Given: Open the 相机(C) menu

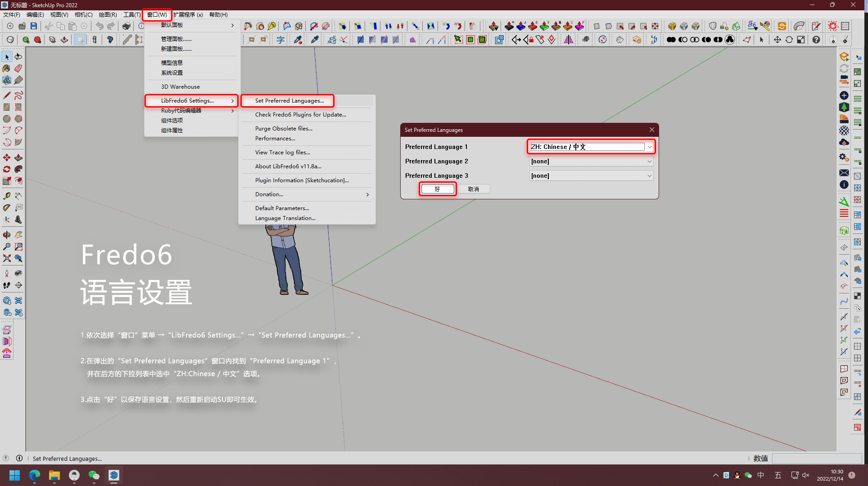Looking at the screenshot, I should pos(84,14).
